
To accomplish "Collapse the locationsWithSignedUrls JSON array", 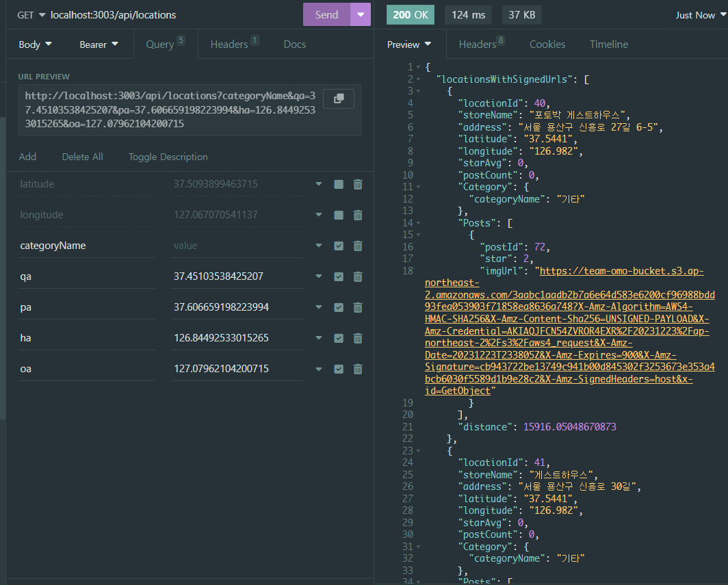I will (417, 79).
